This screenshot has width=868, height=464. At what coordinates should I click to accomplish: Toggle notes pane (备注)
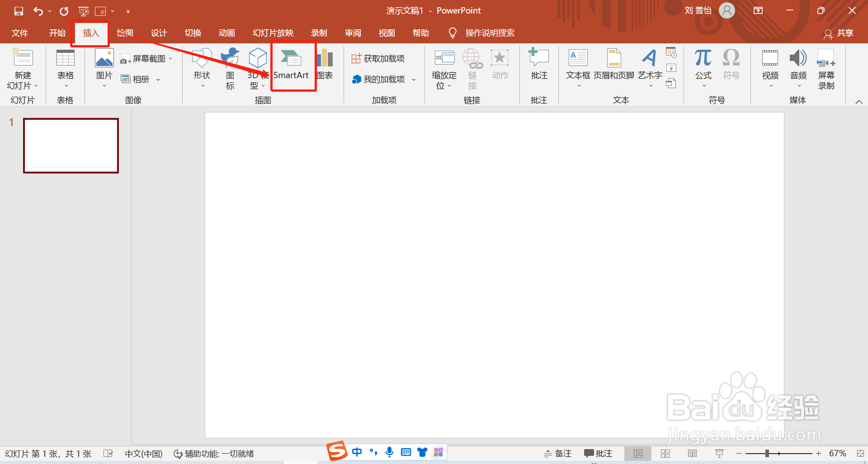click(558, 454)
